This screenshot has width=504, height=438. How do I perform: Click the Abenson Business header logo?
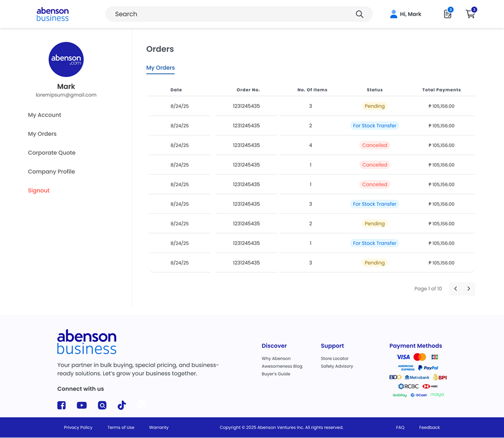click(52, 14)
